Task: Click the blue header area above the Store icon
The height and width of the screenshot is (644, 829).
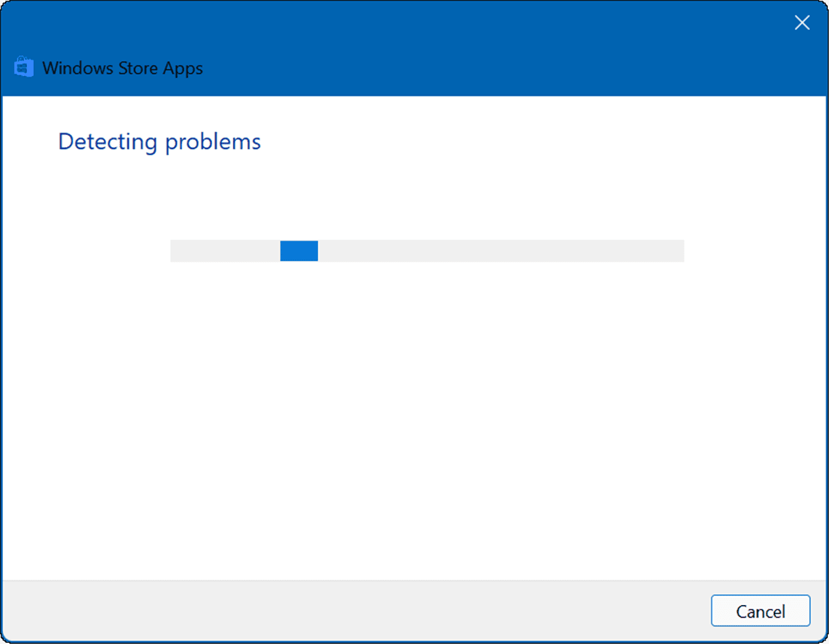Action: click(x=24, y=27)
